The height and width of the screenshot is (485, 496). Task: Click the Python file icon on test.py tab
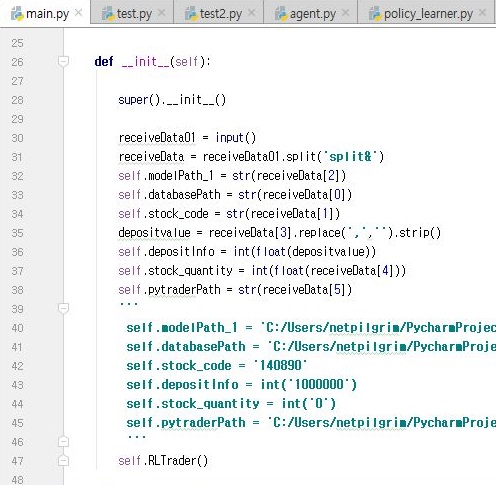(108, 14)
